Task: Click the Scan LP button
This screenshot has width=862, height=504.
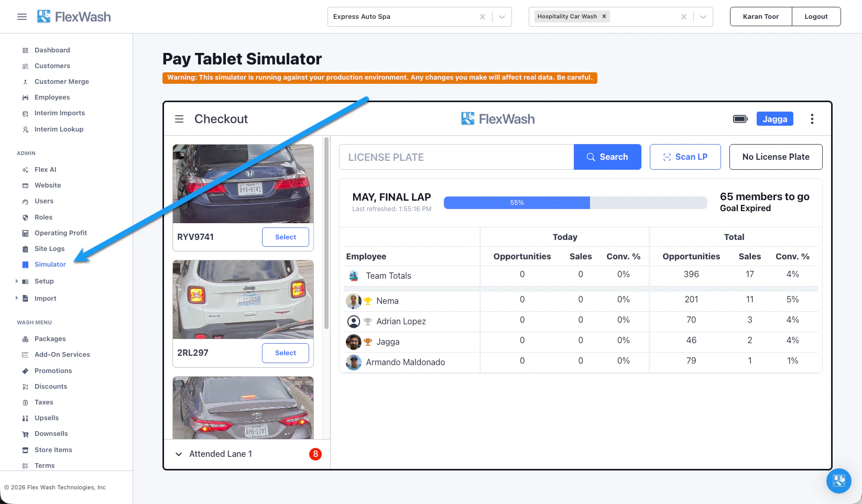Action: tap(685, 157)
